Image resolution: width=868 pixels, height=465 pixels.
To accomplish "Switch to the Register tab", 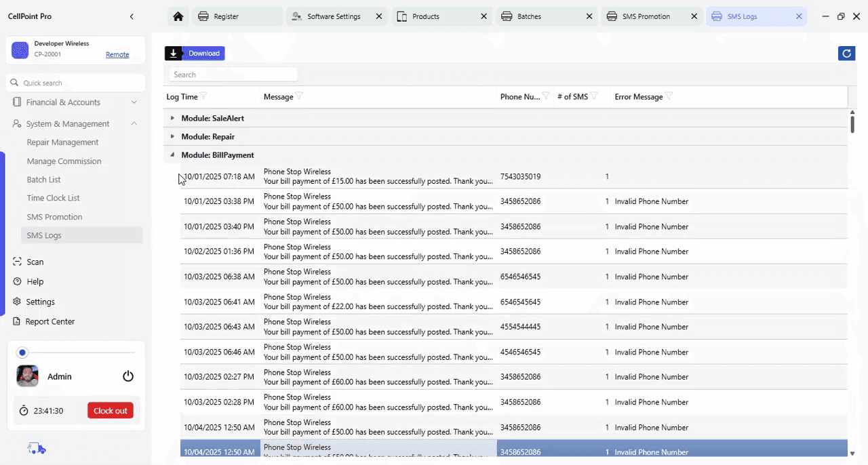I will (237, 16).
